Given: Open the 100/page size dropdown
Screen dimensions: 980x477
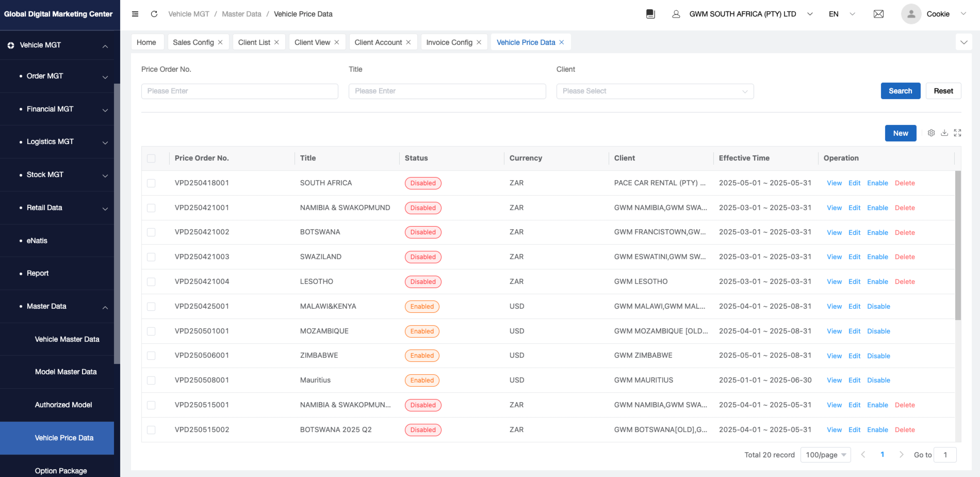Looking at the screenshot, I should pos(825,455).
